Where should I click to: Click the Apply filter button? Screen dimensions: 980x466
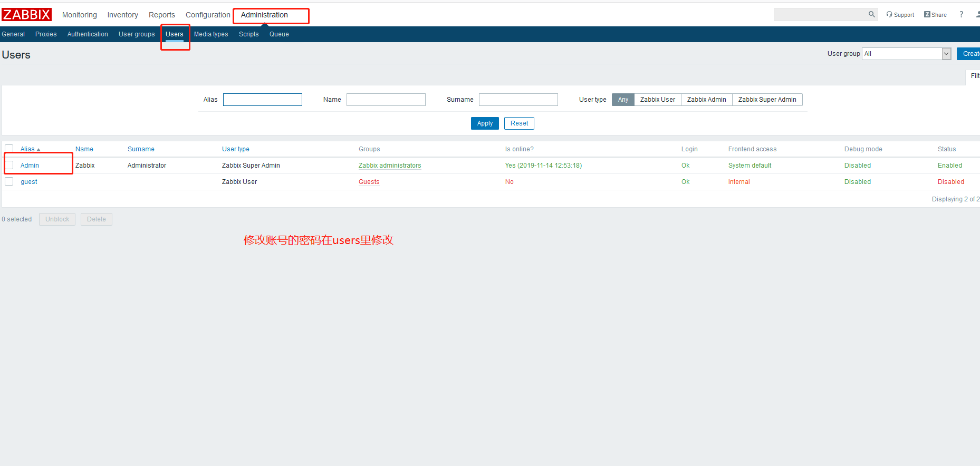pos(485,123)
